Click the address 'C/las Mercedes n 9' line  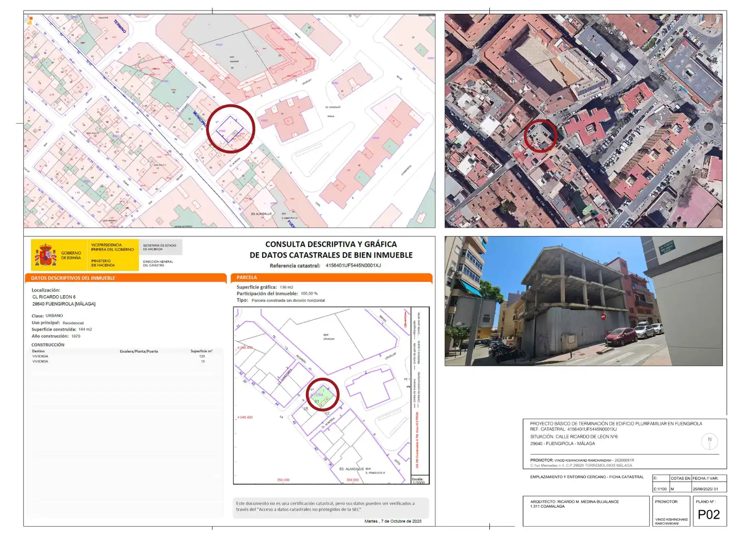581,465
